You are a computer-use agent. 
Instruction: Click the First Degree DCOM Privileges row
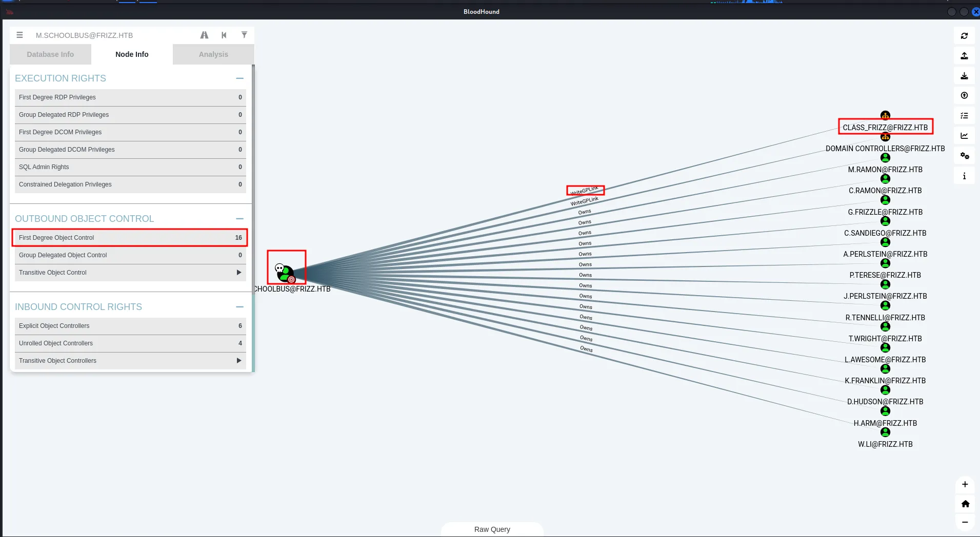[130, 132]
